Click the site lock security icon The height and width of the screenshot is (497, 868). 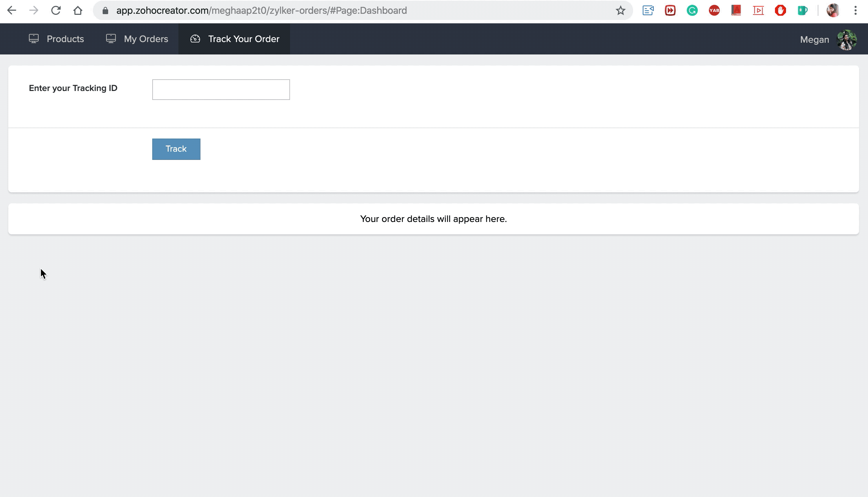click(105, 11)
